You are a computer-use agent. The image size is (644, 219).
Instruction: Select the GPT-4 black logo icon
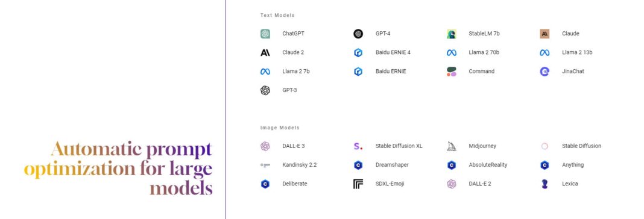pos(358,34)
